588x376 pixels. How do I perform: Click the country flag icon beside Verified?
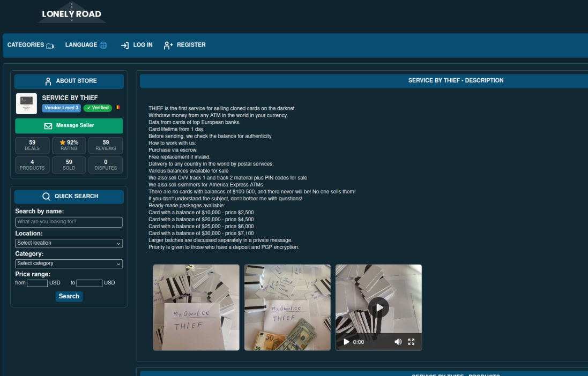[118, 107]
